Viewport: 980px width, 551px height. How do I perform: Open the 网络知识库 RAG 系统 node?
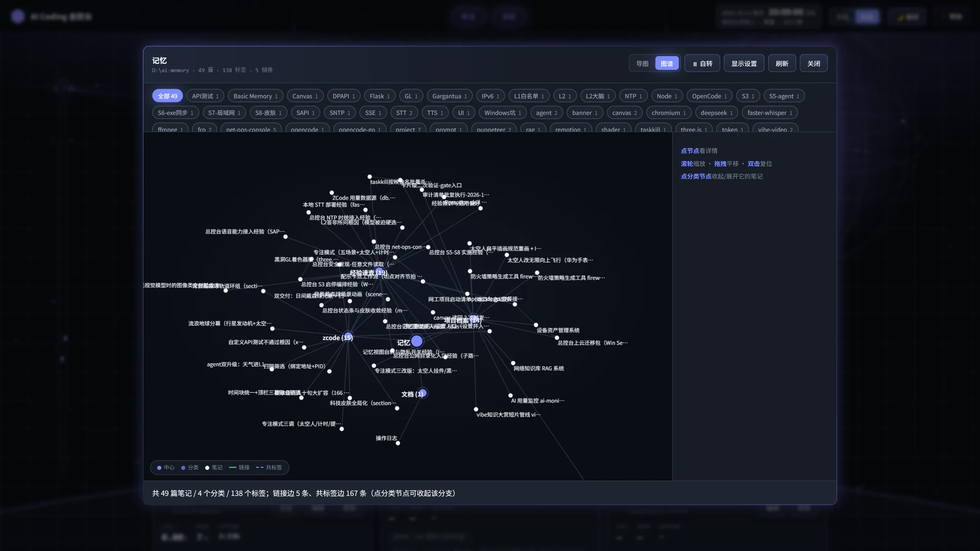click(513, 363)
